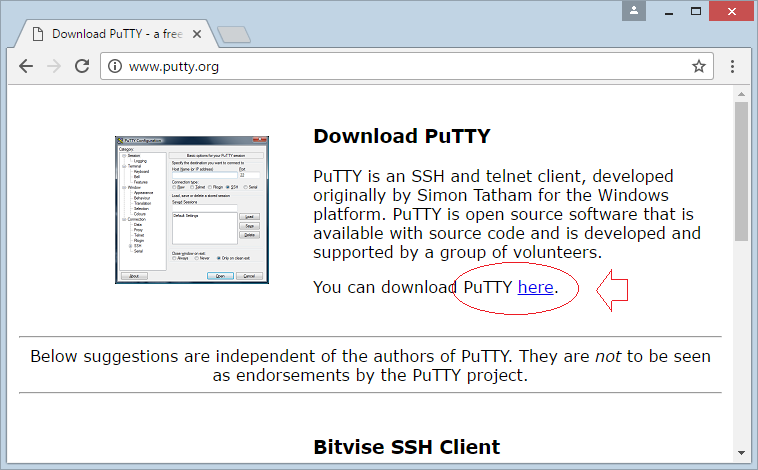Maximize the Chrome window
The width and height of the screenshot is (758, 470).
coord(696,11)
